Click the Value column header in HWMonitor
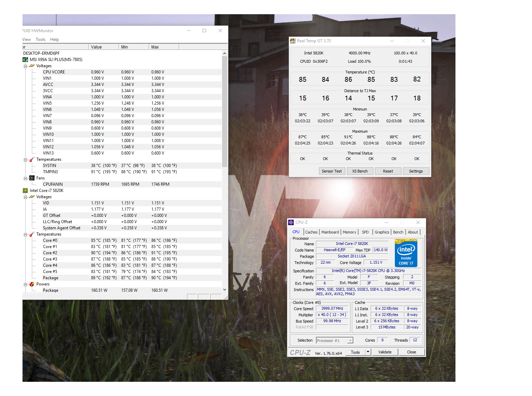Image resolution: width=532 pixels, height=396 pixels. pyautogui.click(x=104, y=47)
